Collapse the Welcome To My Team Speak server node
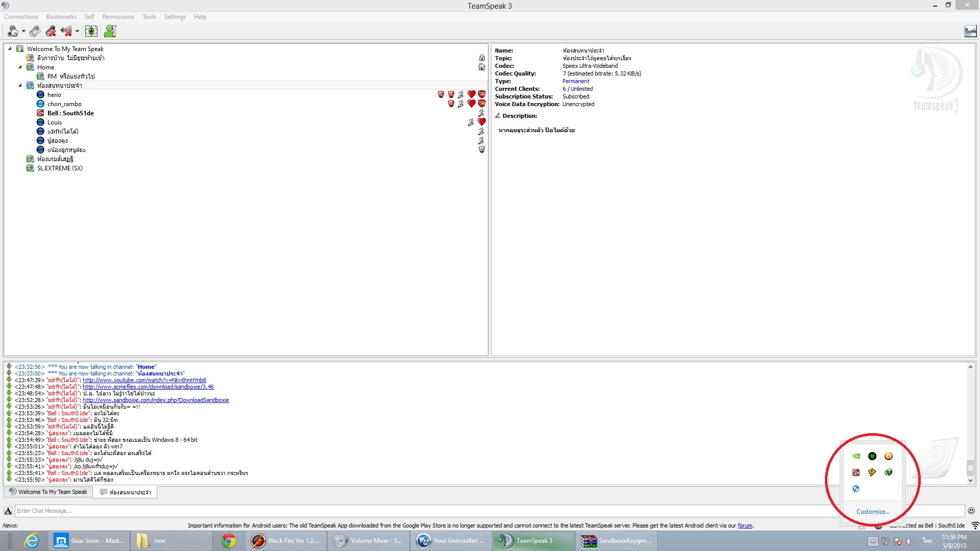 10,49
